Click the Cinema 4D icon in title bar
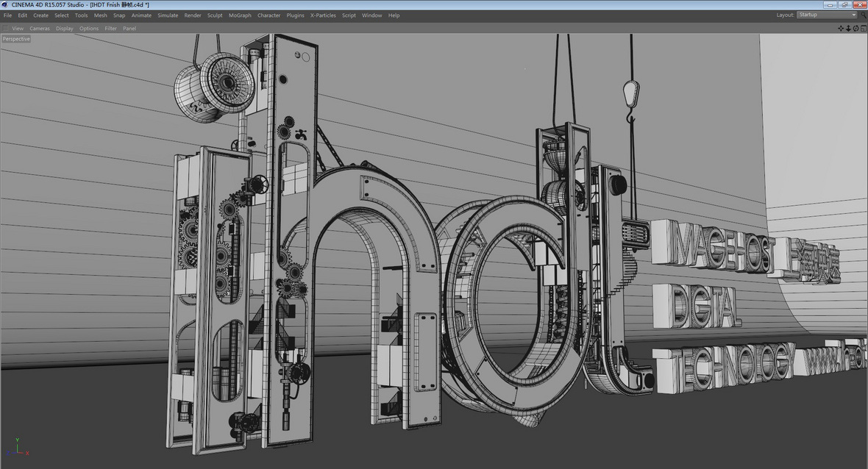868x469 pixels. [6, 4]
